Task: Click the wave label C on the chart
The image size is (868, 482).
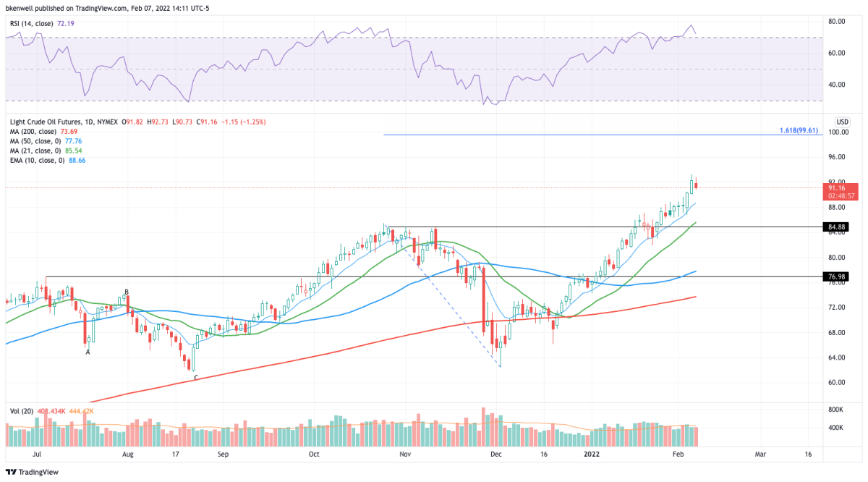Action: [x=195, y=378]
